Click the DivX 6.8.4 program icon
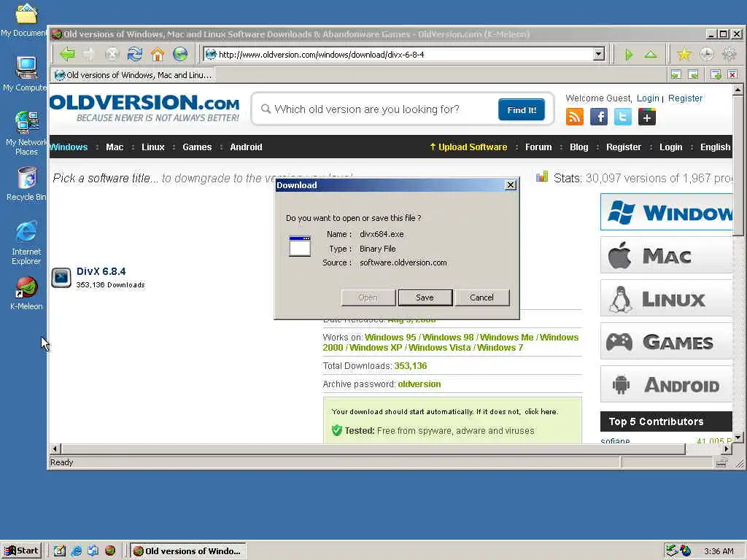 (x=61, y=278)
